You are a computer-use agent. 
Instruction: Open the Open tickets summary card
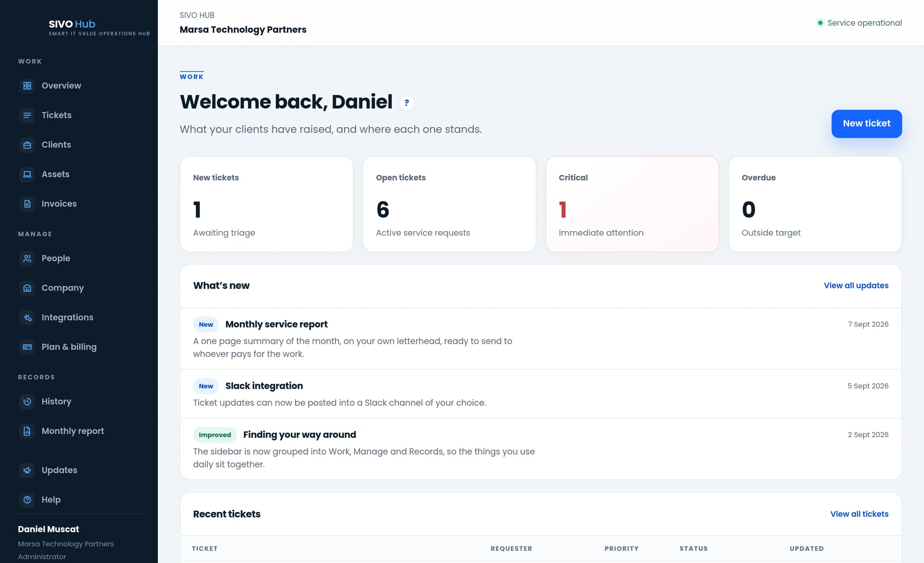[449, 204]
